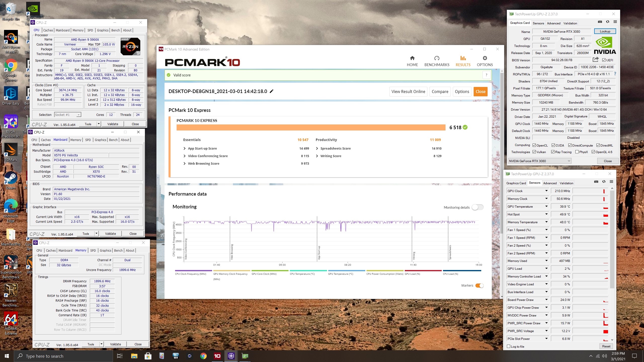Click PCMark 10 taskbar icon
Screen dimensions: 644x362
pos(217,356)
